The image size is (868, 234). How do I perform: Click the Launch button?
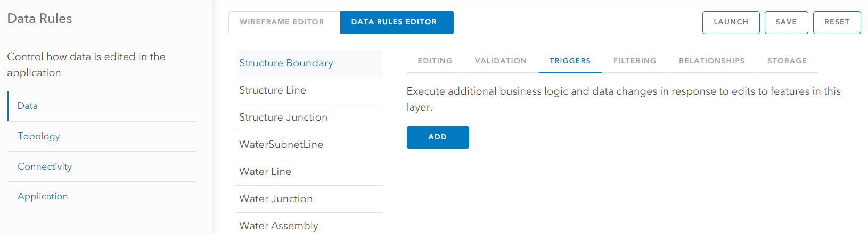coord(731,22)
